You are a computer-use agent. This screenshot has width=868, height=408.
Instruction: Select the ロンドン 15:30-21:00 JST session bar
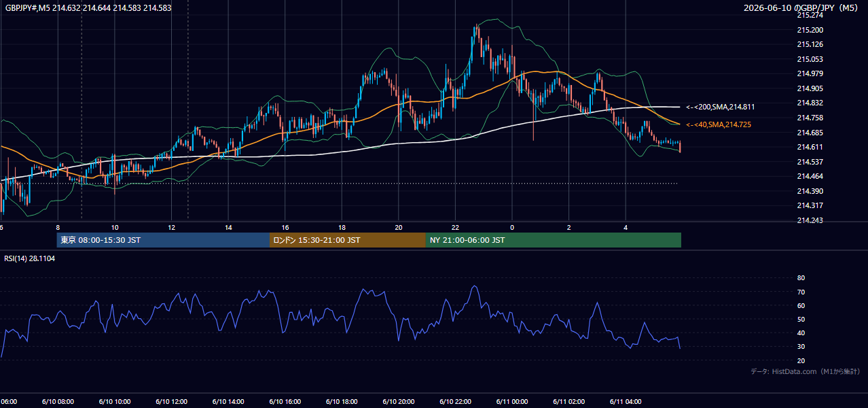click(x=348, y=240)
